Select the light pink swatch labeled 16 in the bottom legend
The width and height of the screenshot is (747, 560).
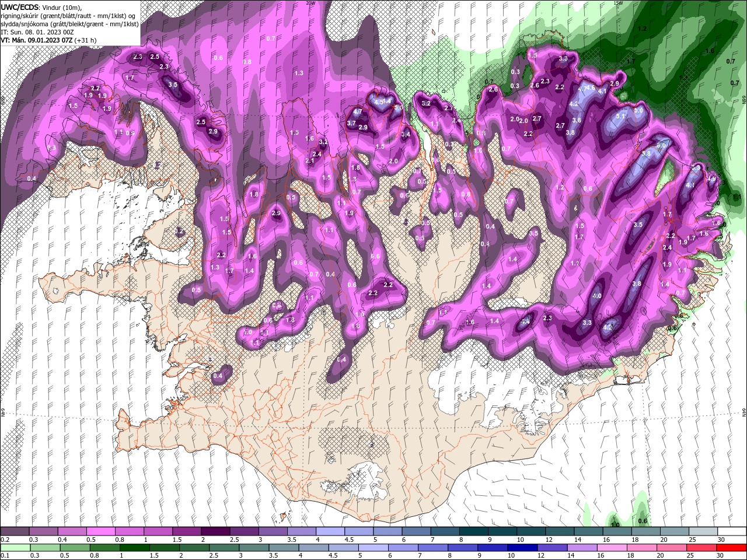(x=612, y=548)
